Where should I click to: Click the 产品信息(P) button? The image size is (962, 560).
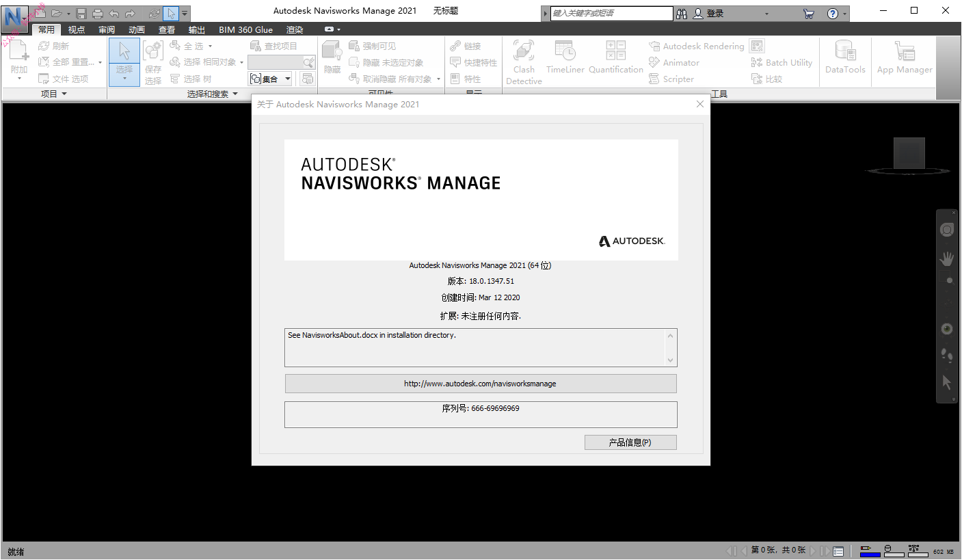[630, 442]
